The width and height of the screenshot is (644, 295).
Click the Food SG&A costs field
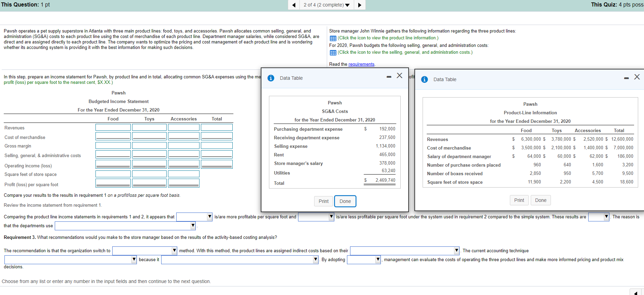[x=113, y=154]
